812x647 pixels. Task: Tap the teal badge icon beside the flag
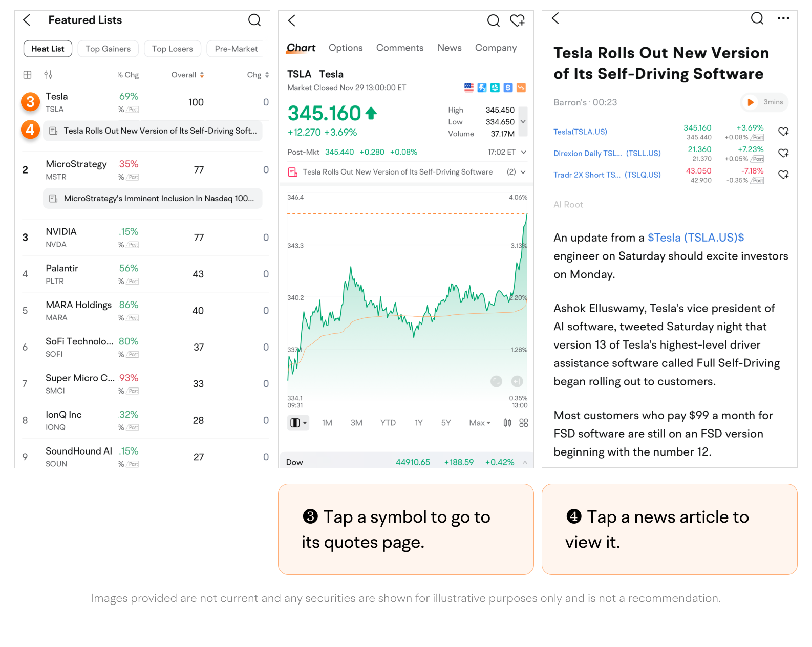click(x=495, y=88)
